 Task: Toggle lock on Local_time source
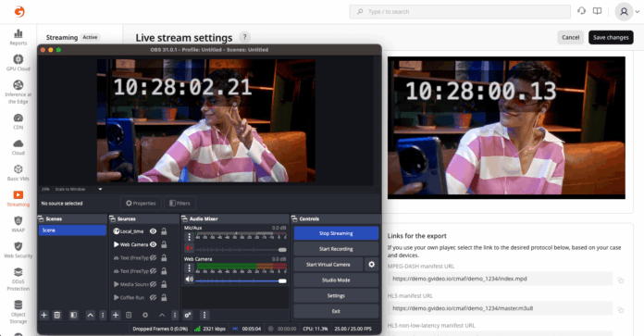(164, 231)
